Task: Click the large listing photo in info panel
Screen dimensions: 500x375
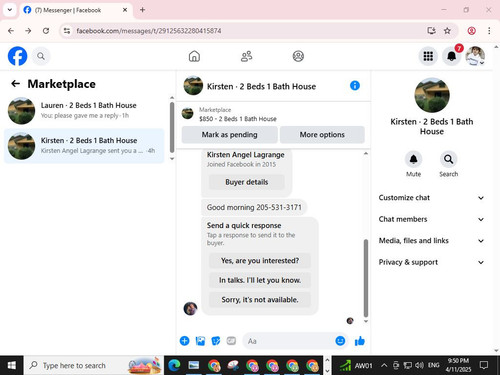Action: 432,95
